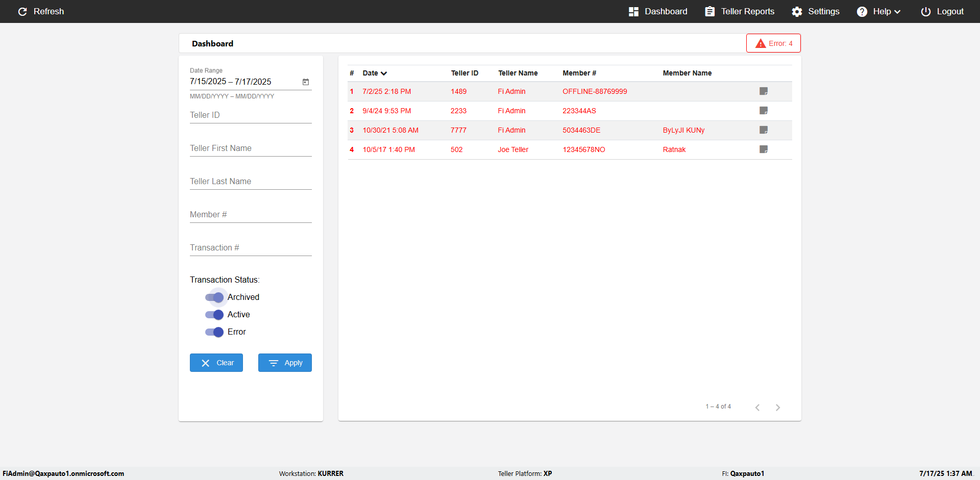Viewport: 980px width, 480px height.
Task: Open note icon for 223344AS row
Action: pos(764,111)
